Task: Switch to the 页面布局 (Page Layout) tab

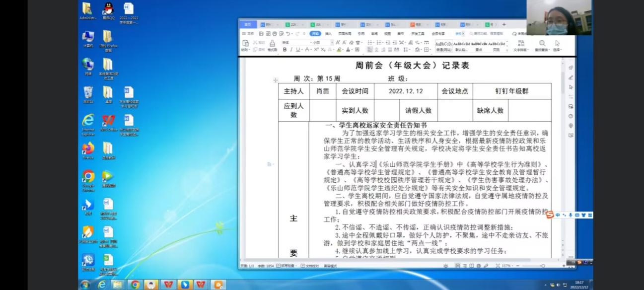Action: point(345,33)
